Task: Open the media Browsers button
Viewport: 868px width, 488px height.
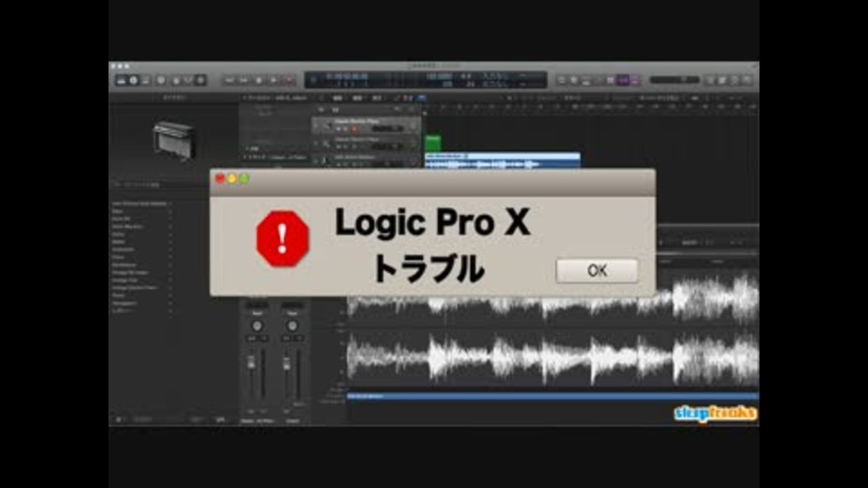Action: point(747,80)
